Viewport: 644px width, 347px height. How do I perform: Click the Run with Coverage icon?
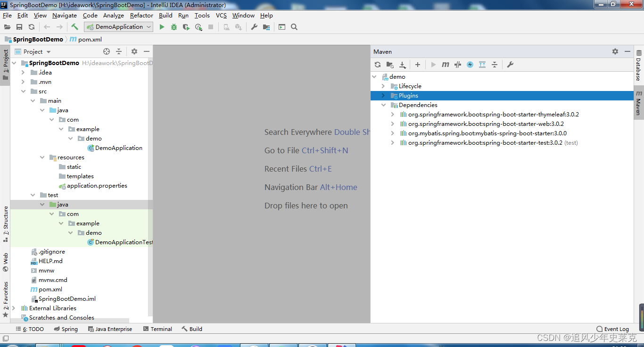pyautogui.click(x=186, y=27)
